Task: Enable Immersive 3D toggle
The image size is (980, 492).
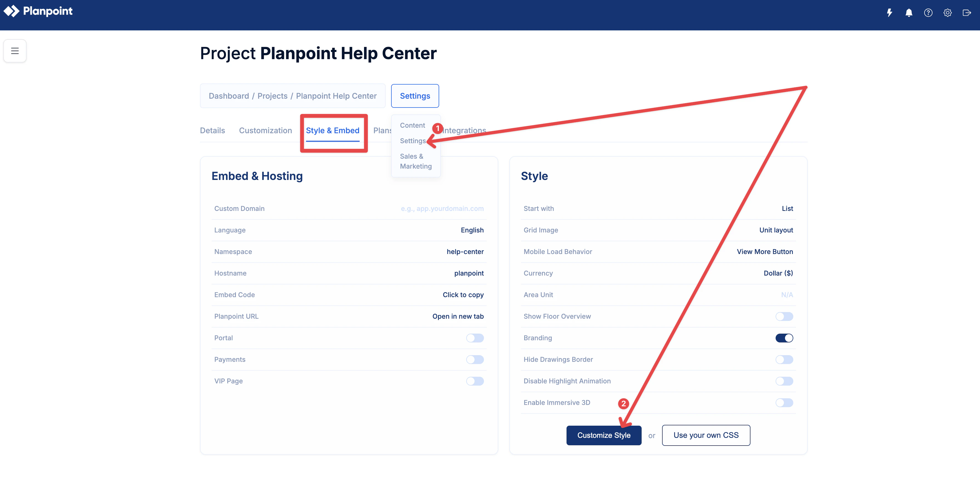Action: click(x=784, y=402)
